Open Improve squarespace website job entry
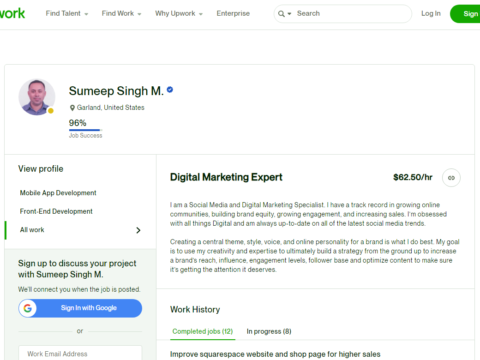Screen dimensions: 480x360 275,354
